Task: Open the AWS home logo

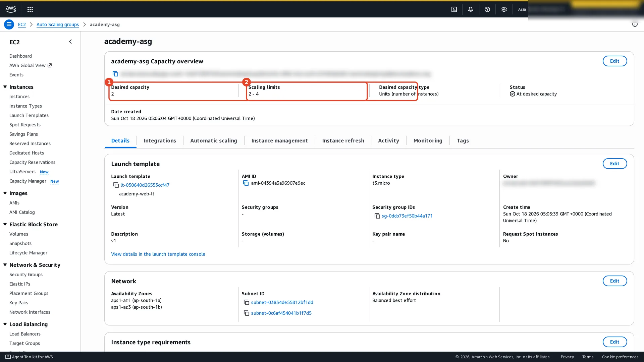Action: [11, 9]
